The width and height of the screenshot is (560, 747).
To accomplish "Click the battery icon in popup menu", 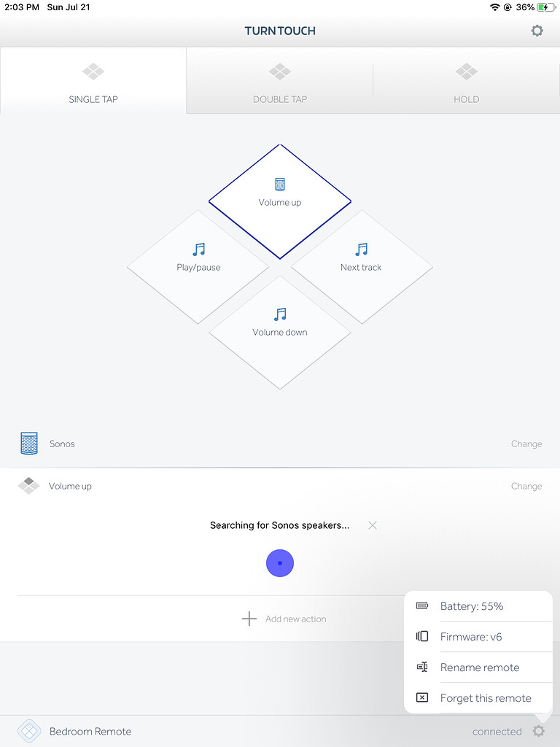I will click(422, 605).
